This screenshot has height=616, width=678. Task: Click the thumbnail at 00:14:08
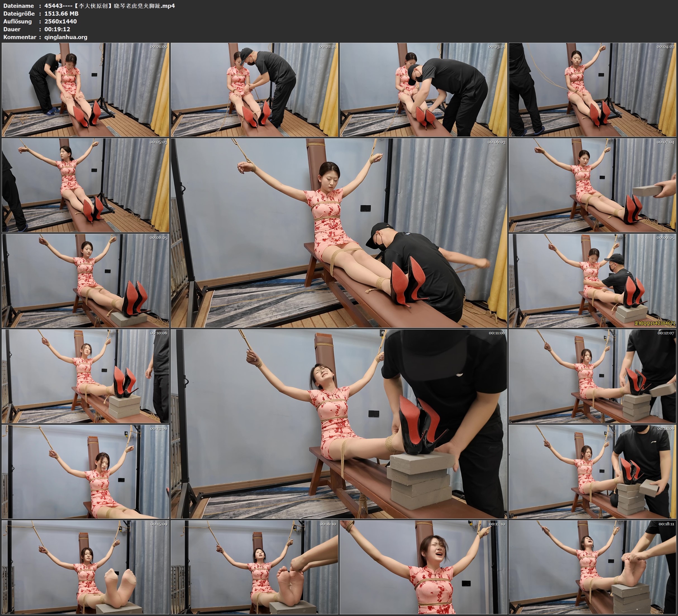593,471
